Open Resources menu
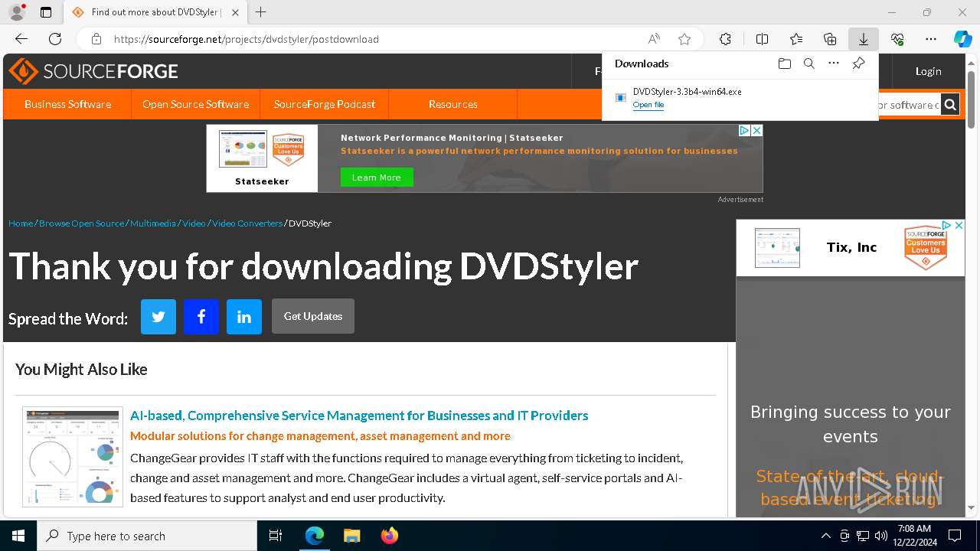 [453, 104]
